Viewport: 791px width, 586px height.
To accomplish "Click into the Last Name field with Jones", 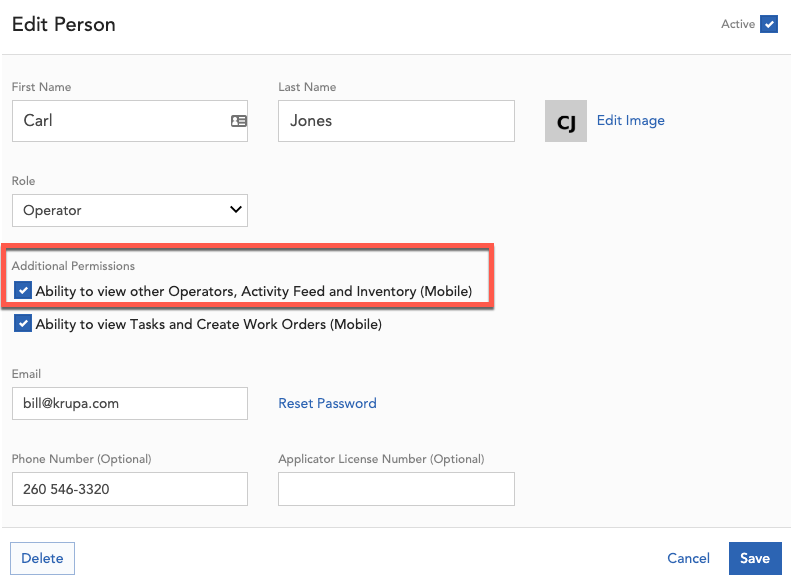I will pos(396,121).
